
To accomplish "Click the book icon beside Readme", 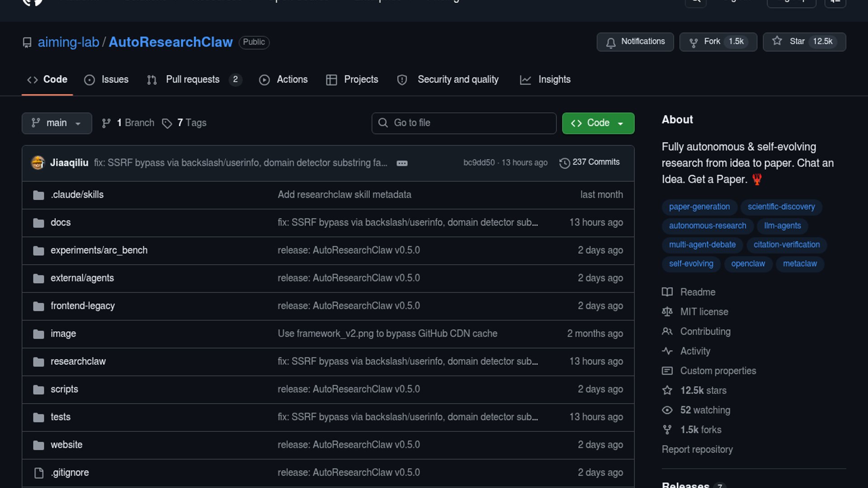I will coord(667,292).
